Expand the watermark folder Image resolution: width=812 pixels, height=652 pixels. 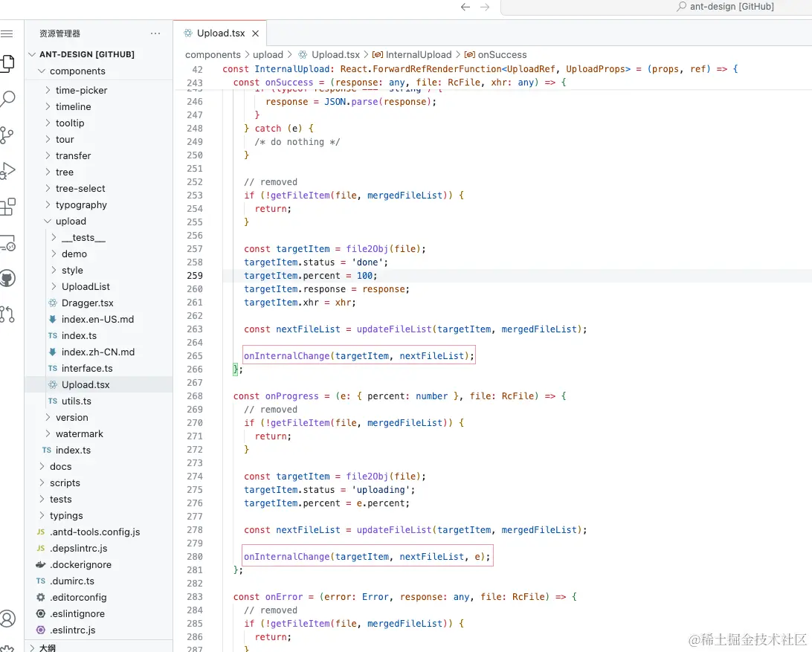(x=98, y=434)
